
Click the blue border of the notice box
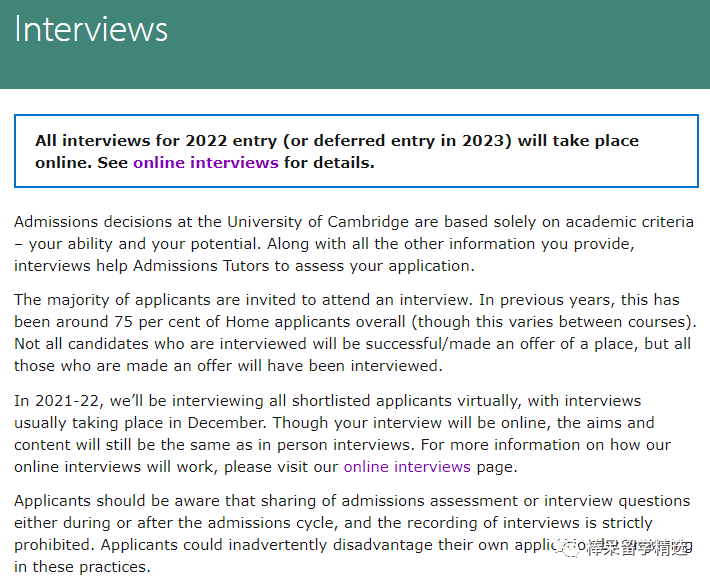click(356, 116)
